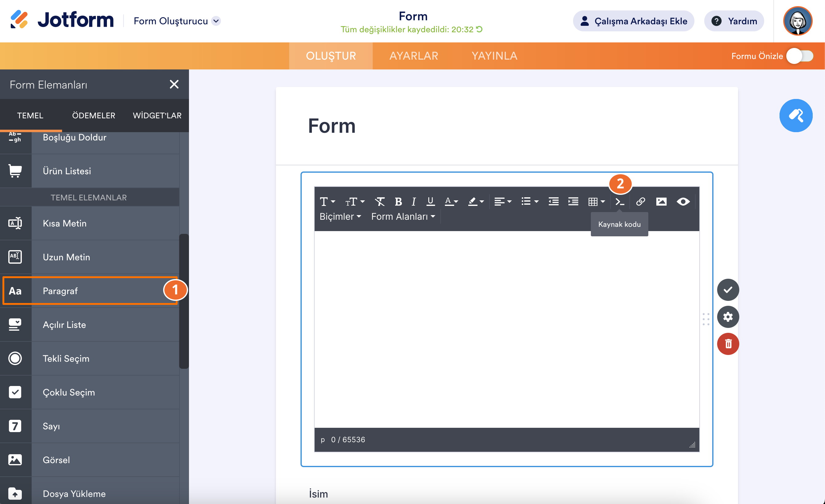
Task: Click the insert link icon
Action: point(641,202)
